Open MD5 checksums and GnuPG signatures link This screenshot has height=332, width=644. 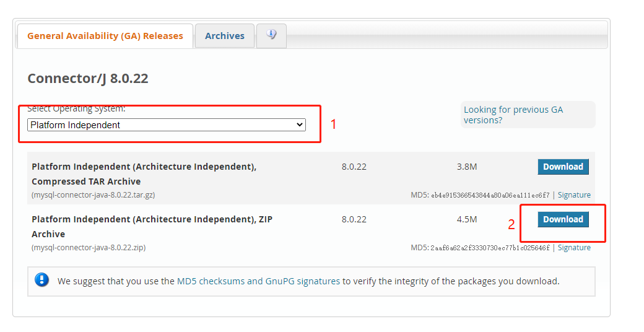tap(258, 281)
